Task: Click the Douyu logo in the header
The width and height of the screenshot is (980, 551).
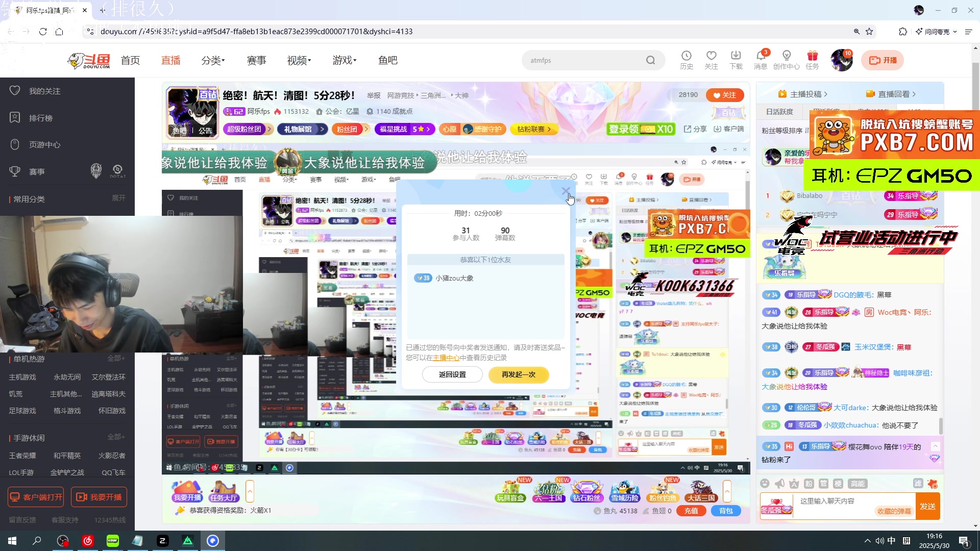Action: point(89,60)
